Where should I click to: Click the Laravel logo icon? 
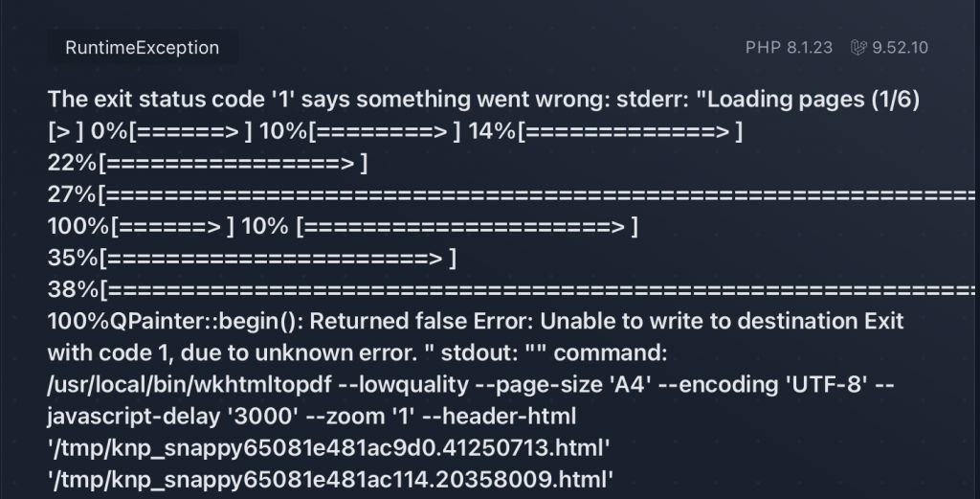point(858,48)
